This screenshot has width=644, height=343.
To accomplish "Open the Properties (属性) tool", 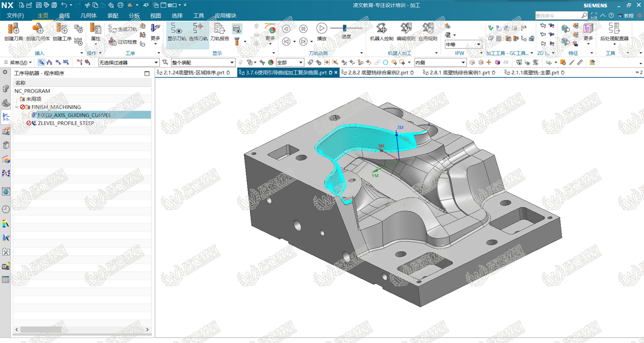I will point(96,32).
